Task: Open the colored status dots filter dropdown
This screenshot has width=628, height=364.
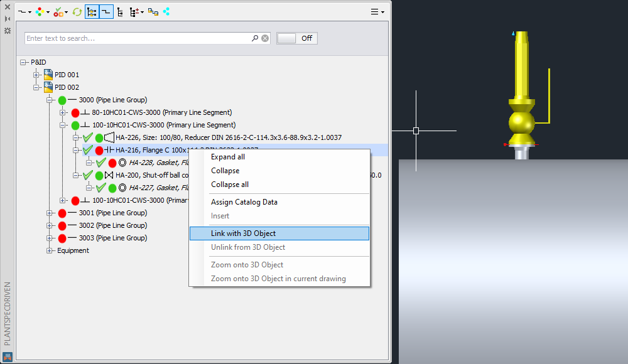Action: 42,12
